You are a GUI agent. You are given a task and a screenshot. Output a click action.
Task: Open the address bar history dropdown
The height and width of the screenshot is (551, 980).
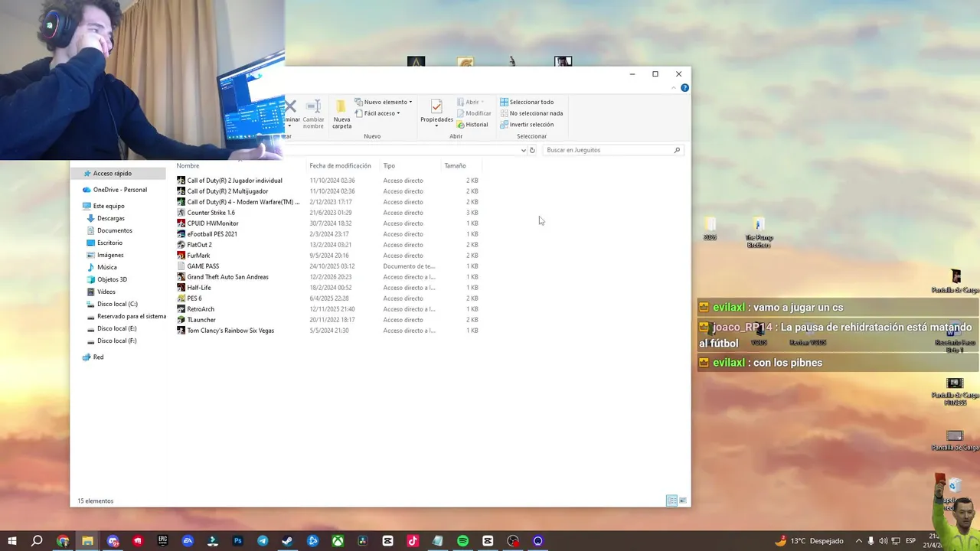pos(524,150)
